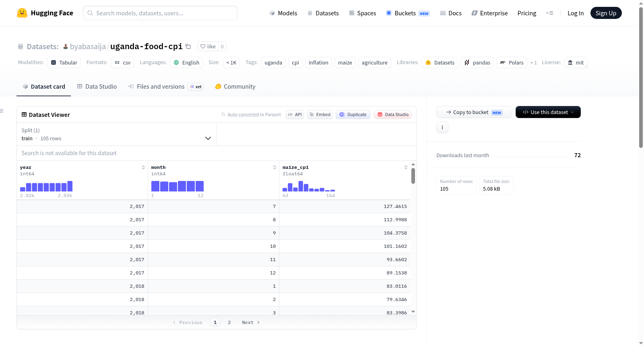This screenshot has width=644, height=347.
Task: Click the search models, datasets, users field
Action: tap(160, 13)
